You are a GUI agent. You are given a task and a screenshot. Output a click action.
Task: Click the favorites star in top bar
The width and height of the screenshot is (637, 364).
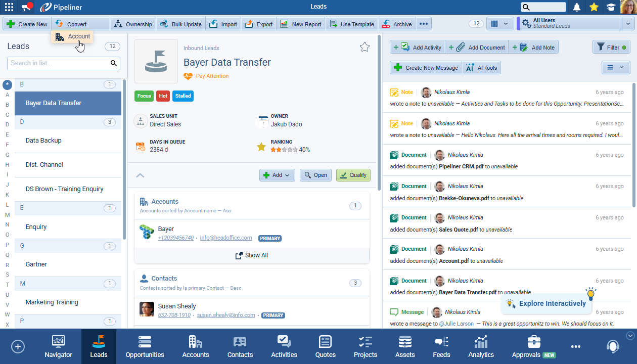(x=594, y=7)
